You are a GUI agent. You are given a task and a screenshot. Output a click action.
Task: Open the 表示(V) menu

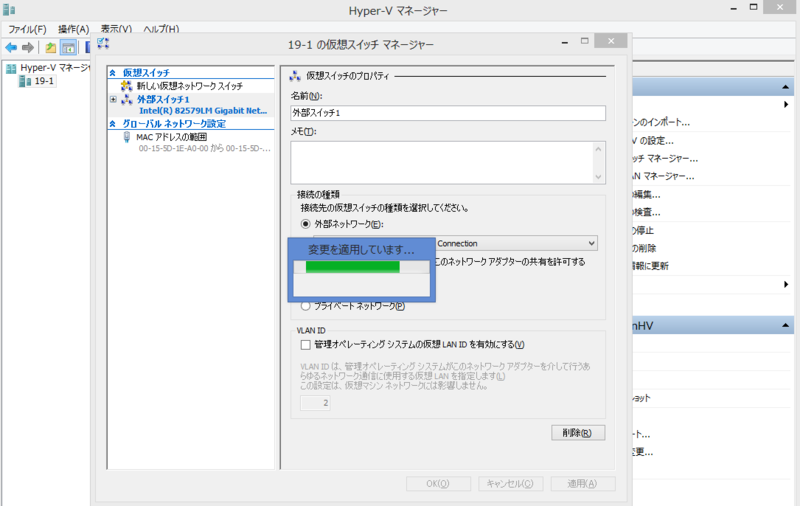116,29
